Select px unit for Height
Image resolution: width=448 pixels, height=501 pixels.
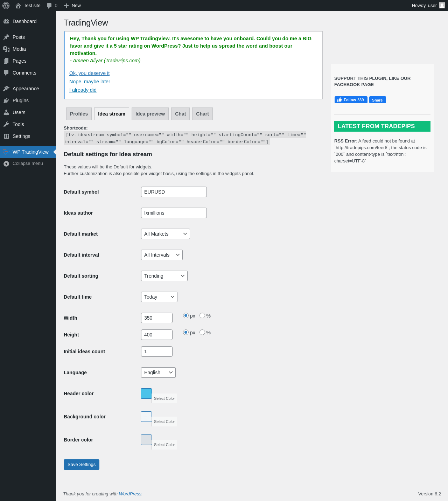186,332
